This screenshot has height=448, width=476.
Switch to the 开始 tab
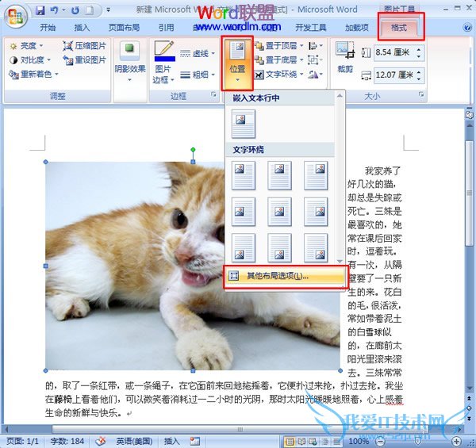(48, 28)
